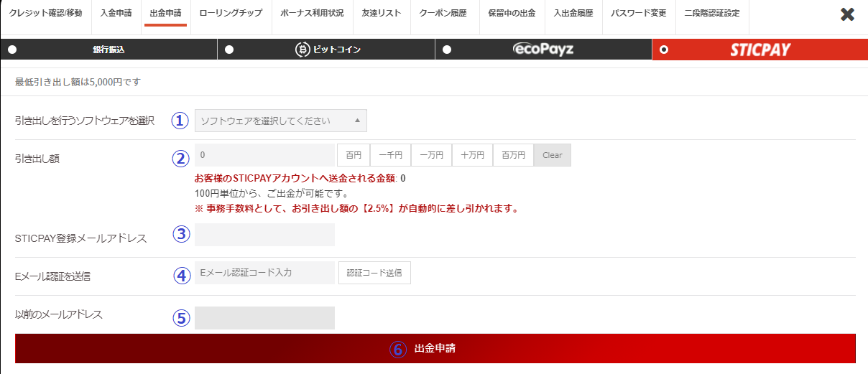The width and height of the screenshot is (868, 374).
Task: Switch to the 出金申請 tab
Action: pyautogui.click(x=165, y=13)
